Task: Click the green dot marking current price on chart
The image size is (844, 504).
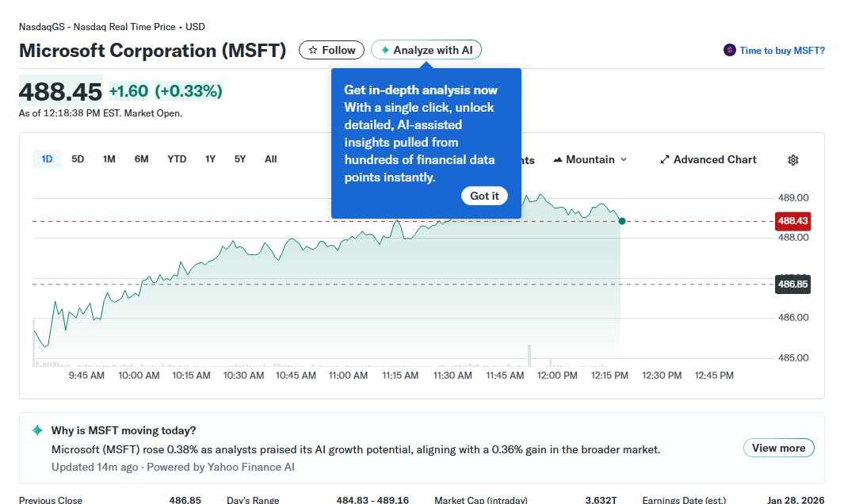Action: click(x=622, y=221)
